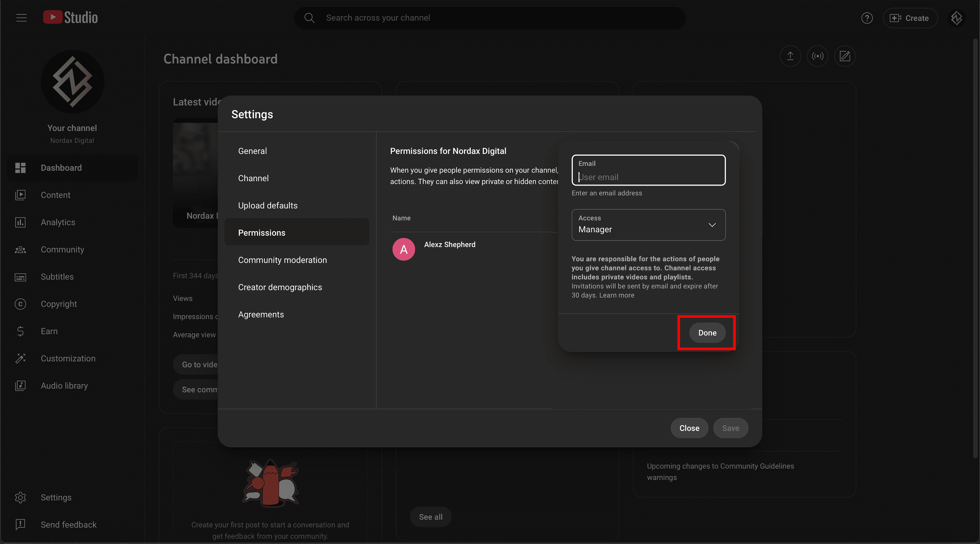Click inside the User email input field
This screenshot has height=544, width=980.
[648, 177]
